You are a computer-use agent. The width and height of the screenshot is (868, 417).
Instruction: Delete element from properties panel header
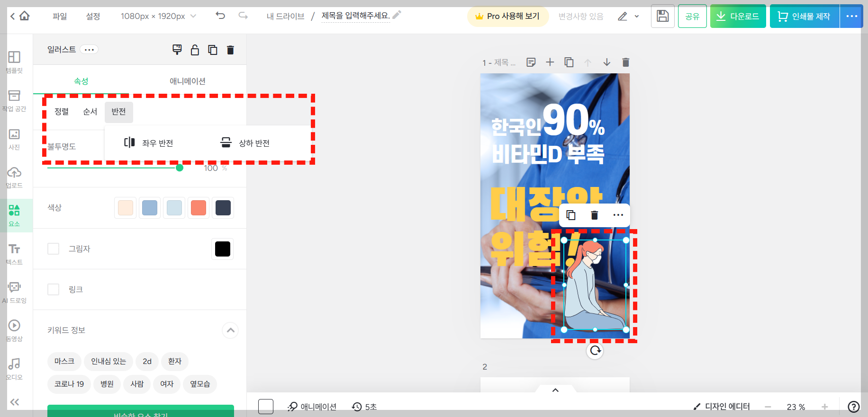(x=230, y=50)
